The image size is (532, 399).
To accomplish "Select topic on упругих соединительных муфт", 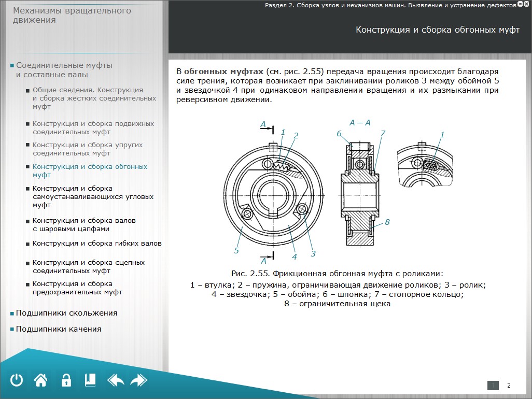I will click(x=87, y=149).
